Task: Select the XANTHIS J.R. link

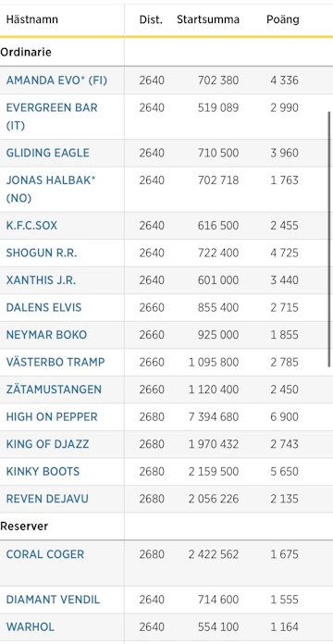Action: pyautogui.click(x=41, y=280)
